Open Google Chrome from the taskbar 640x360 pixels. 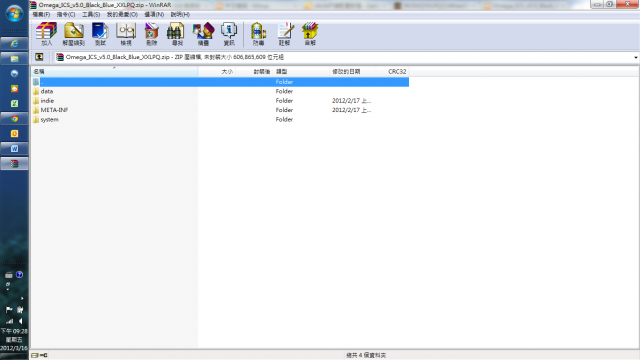pos(14,119)
